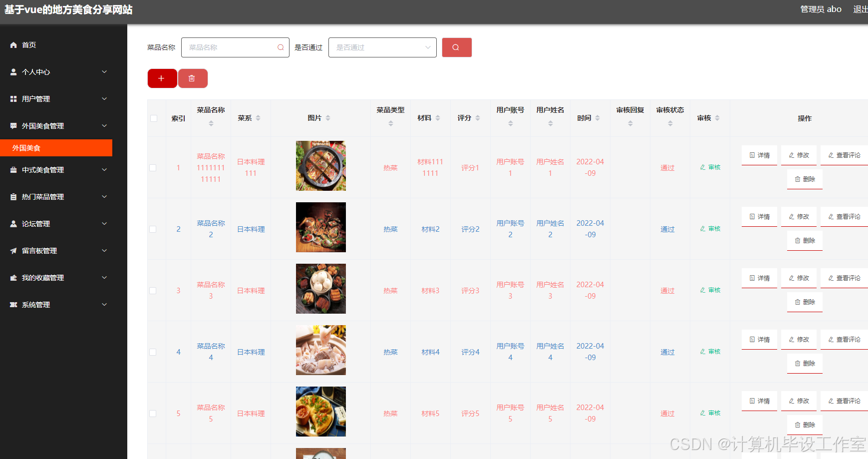Click the icon beside 系统管理
The width and height of the screenshot is (868, 459).
(x=13, y=305)
